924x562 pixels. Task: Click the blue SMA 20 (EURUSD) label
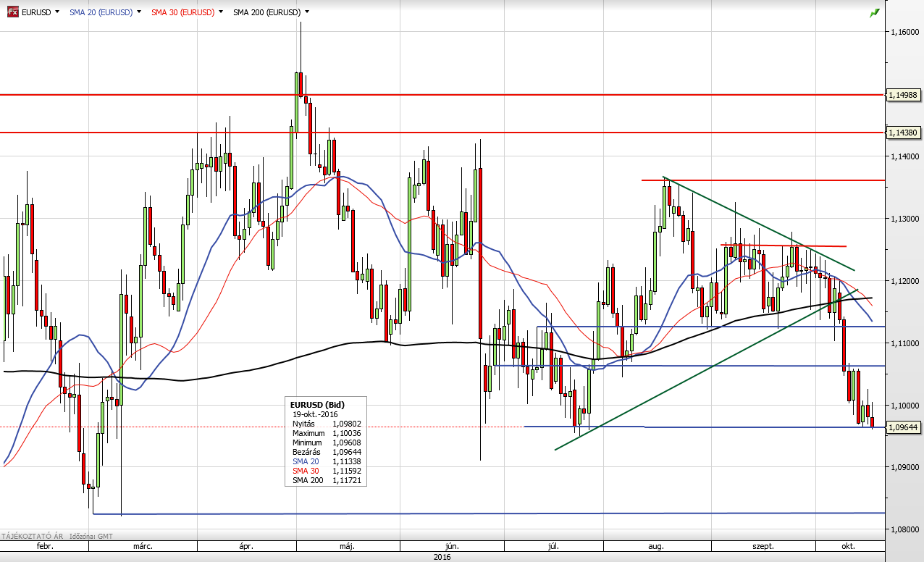[x=101, y=12]
